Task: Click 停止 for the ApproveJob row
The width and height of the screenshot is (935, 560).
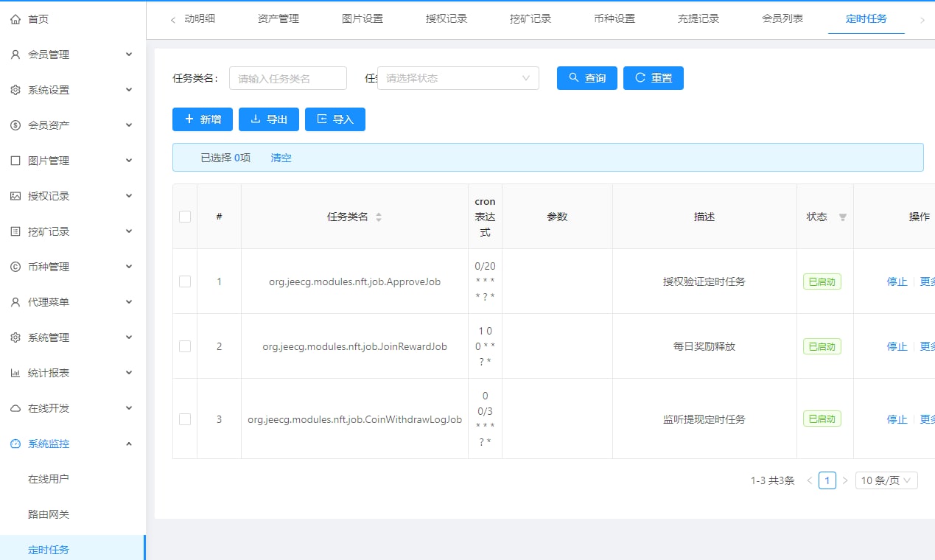Action: [897, 281]
